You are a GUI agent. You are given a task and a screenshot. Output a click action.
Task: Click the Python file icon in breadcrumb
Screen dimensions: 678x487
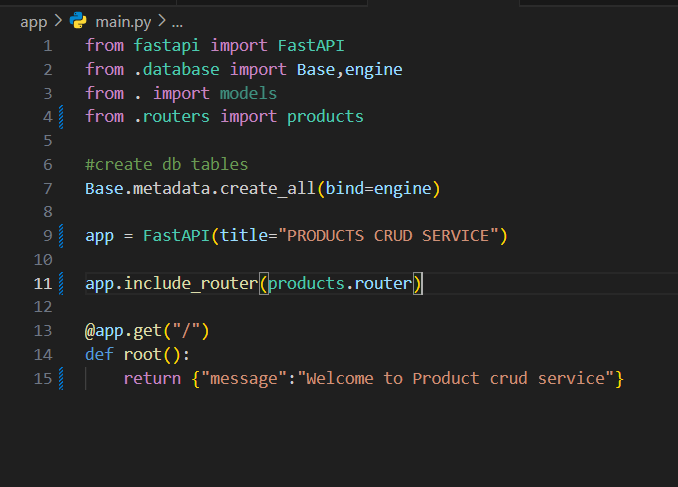(x=78, y=21)
